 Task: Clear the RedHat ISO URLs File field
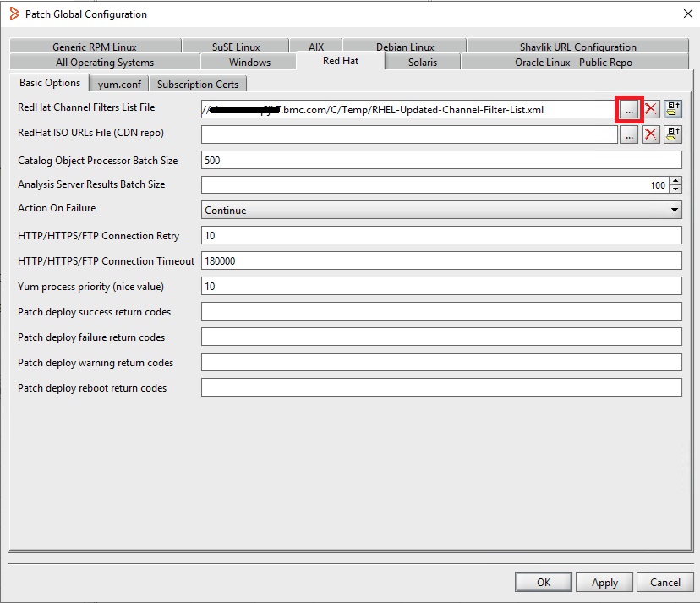pyautogui.click(x=651, y=134)
